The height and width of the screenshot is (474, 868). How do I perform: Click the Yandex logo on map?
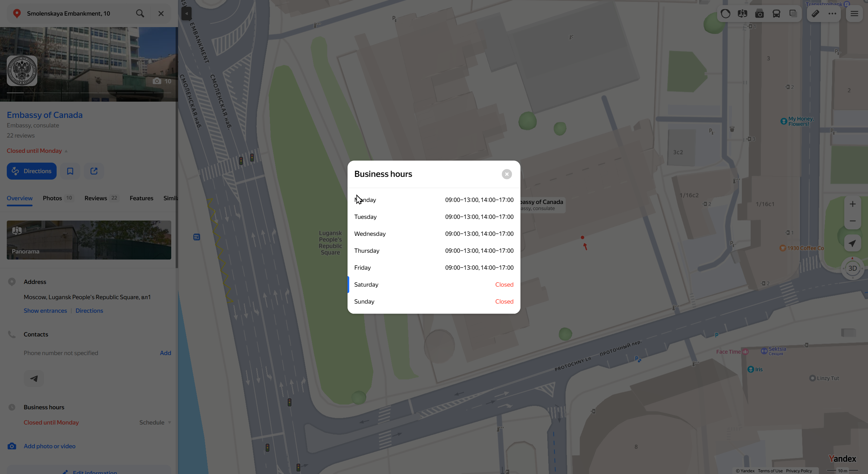(x=843, y=459)
